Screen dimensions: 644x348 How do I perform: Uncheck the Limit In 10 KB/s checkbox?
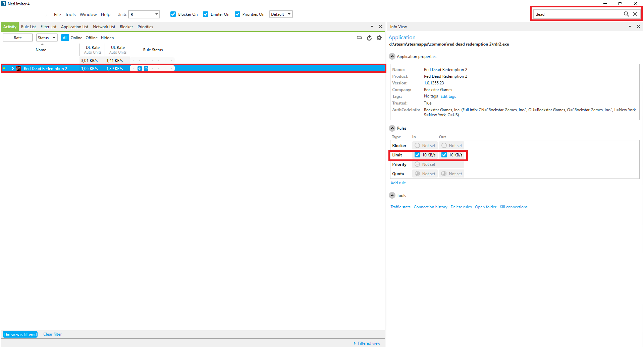(x=417, y=155)
